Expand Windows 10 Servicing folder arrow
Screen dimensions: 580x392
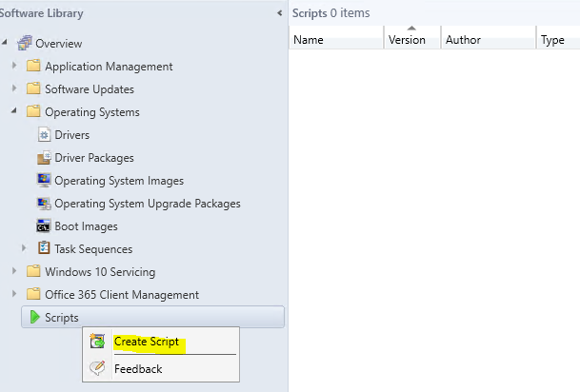(14, 271)
